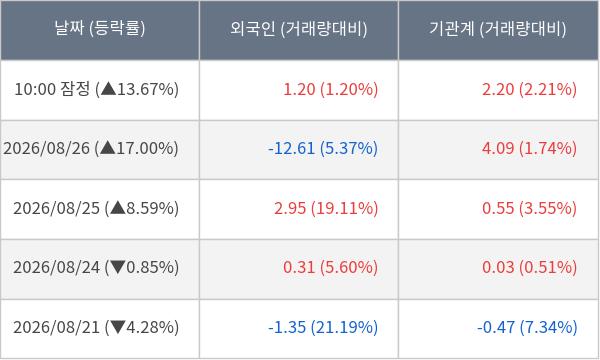This screenshot has height=360, width=600.
Task: Select institution value -0.47 (7.34%)
Action: coord(527,327)
